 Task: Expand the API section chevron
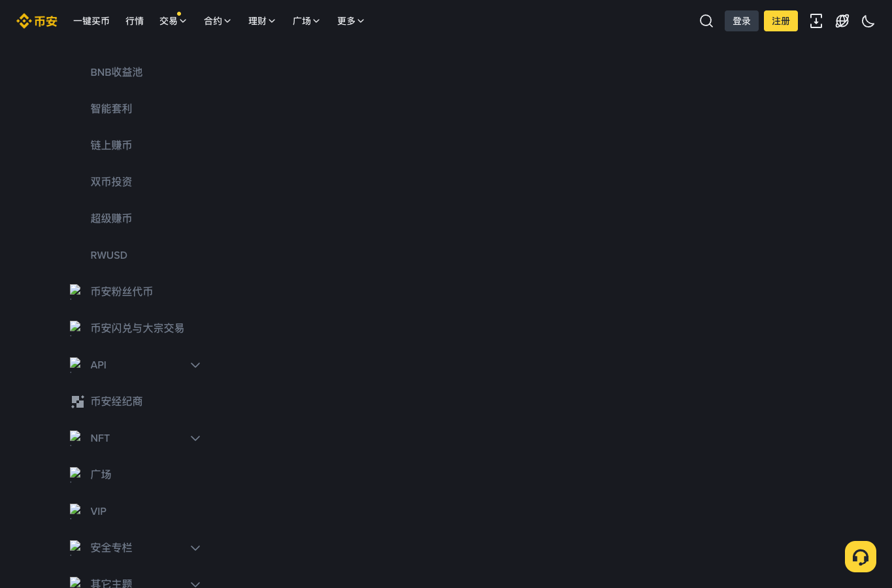point(195,365)
